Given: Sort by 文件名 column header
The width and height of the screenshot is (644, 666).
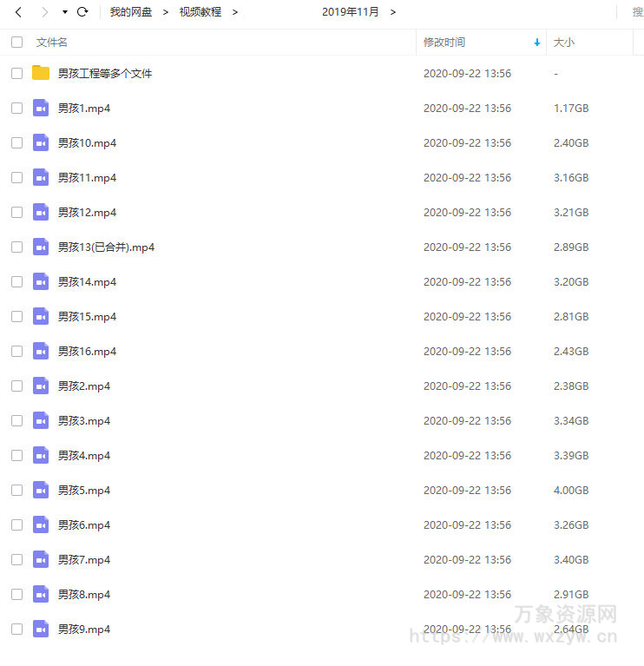Looking at the screenshot, I should pyautogui.click(x=52, y=42).
